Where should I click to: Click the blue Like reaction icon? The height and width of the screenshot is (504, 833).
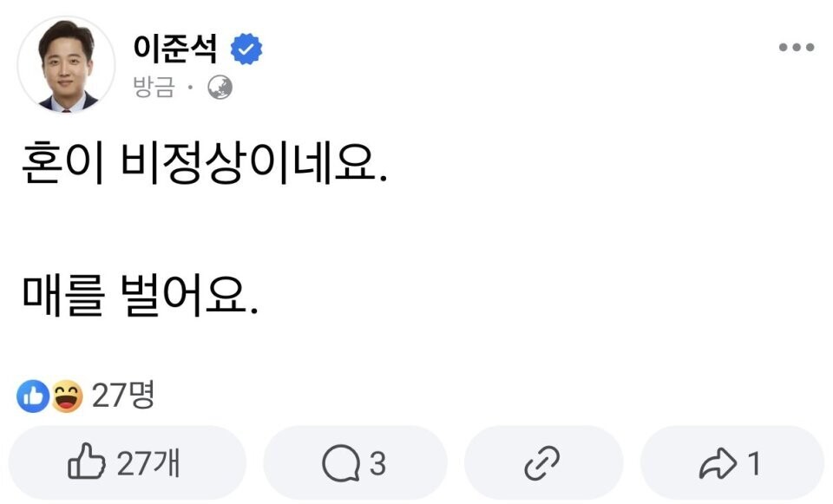click(x=33, y=396)
